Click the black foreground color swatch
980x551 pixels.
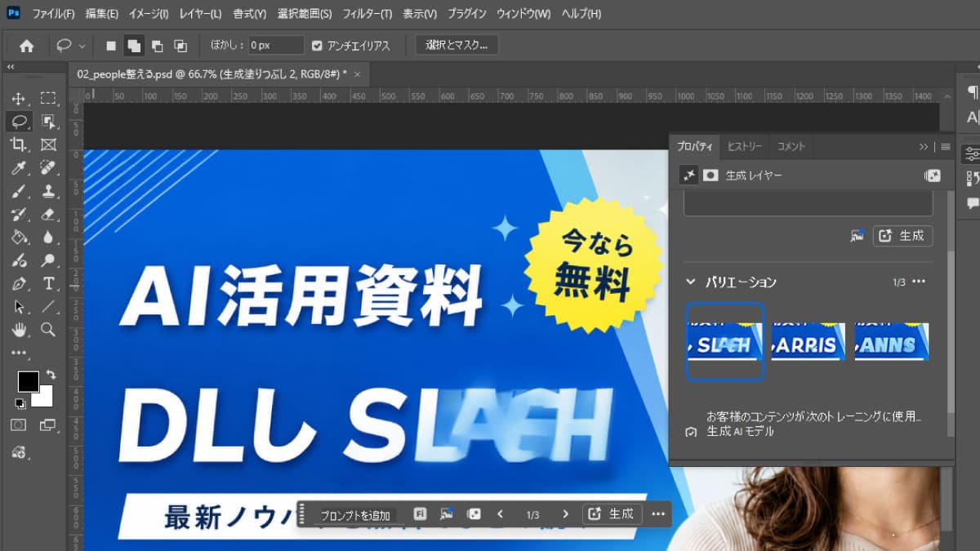tap(28, 381)
